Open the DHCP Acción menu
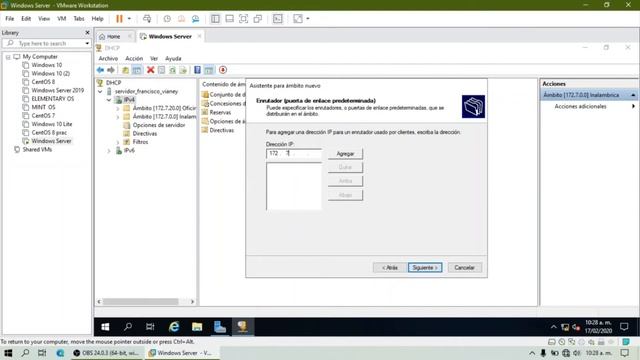Viewport: 640px width, 360px height. click(134, 58)
